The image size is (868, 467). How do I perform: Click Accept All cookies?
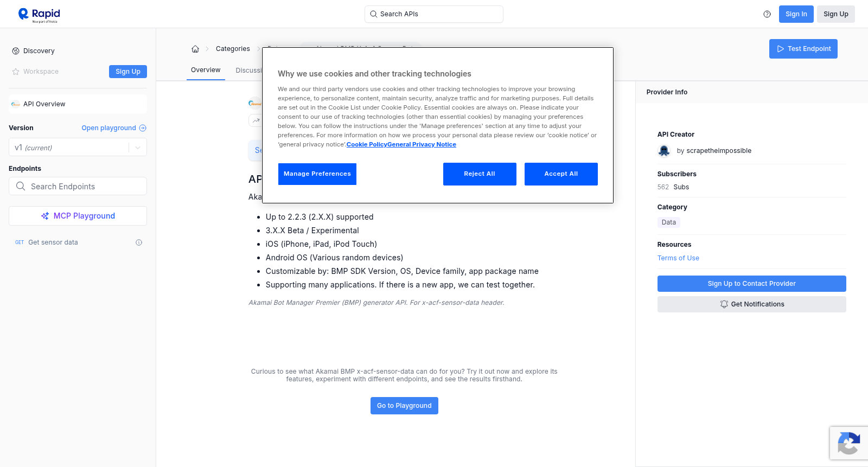point(561,174)
